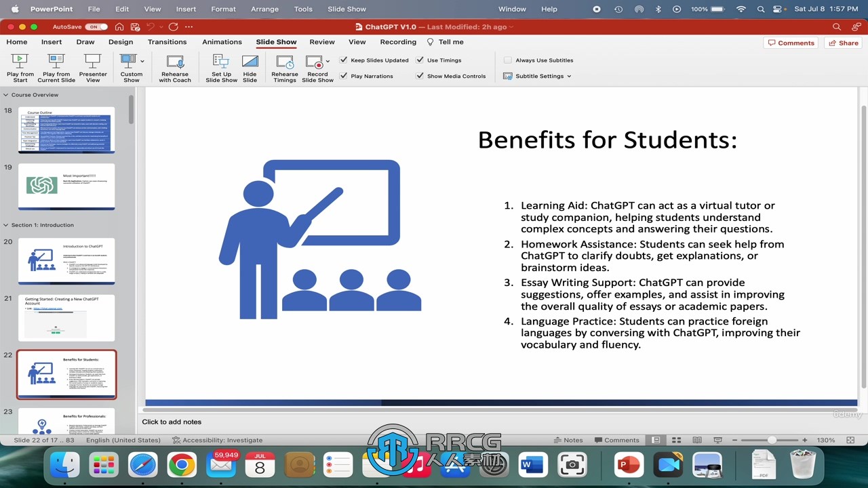Open Subtitle Settings dropdown

coord(537,76)
